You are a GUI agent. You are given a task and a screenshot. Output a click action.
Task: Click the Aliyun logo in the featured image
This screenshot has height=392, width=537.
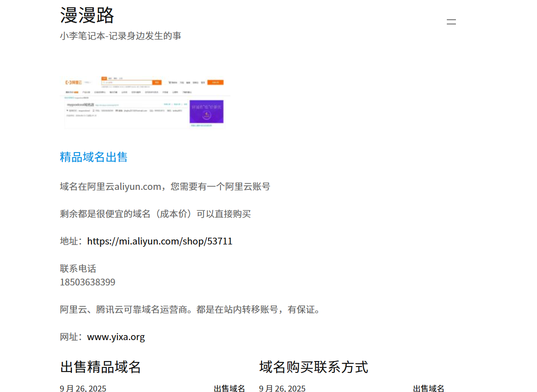pos(74,82)
